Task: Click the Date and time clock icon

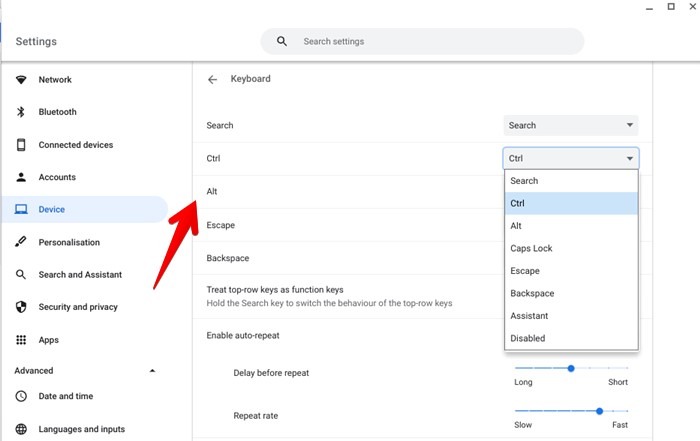Action: click(x=21, y=396)
